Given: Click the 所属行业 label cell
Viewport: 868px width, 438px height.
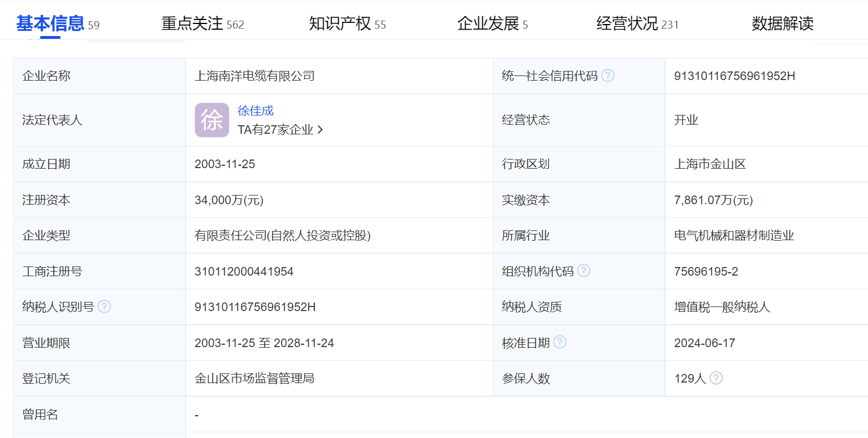Looking at the screenshot, I should coord(579,235).
